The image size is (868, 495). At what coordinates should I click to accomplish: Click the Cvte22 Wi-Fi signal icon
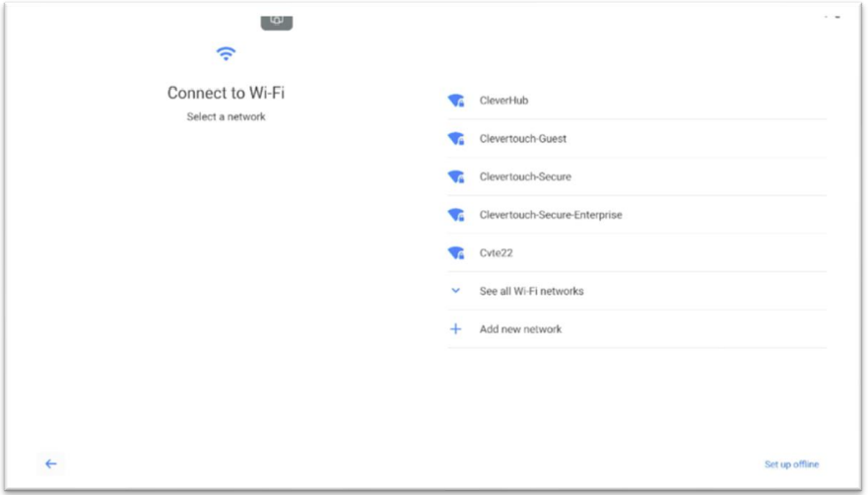[x=456, y=252]
